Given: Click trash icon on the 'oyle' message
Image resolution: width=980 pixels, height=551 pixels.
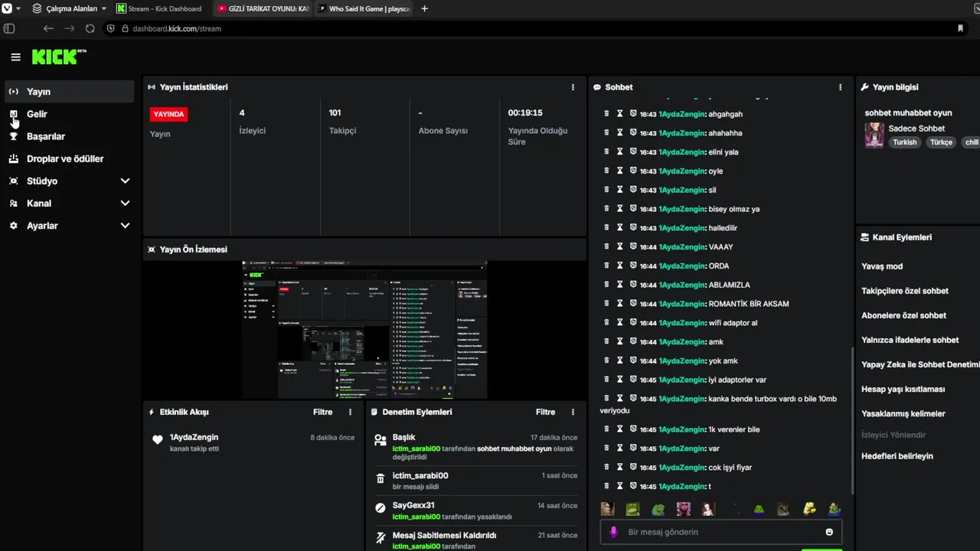Looking at the screenshot, I should pos(606,171).
